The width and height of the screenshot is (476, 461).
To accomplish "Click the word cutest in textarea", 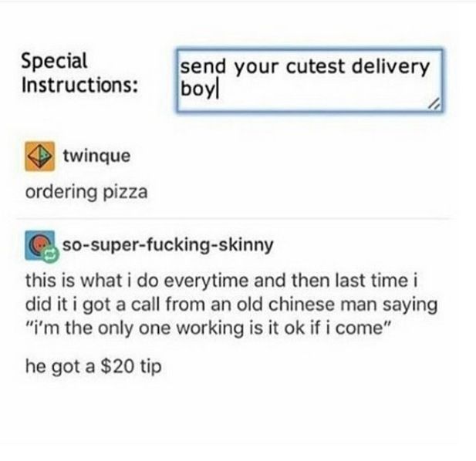I will coord(316,66).
